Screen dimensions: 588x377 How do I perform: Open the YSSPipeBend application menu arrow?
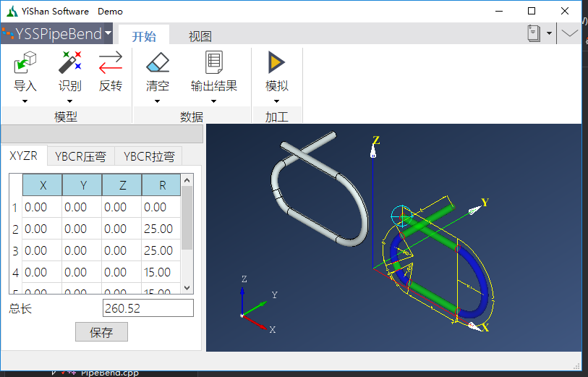[x=108, y=33]
